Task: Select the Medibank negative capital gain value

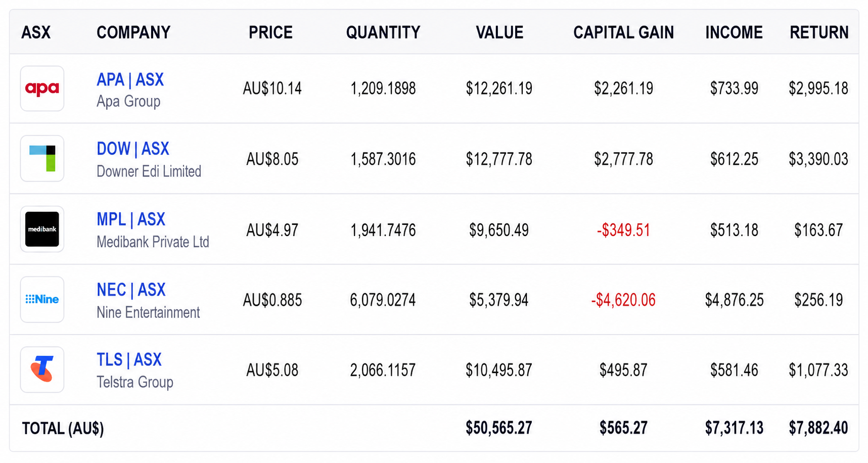Action: [623, 230]
